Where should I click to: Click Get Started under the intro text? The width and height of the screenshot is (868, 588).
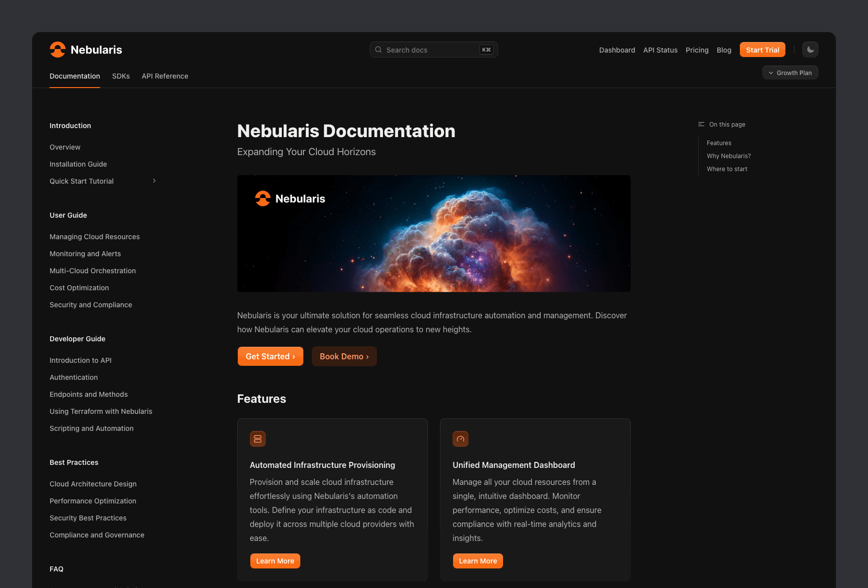tap(270, 356)
